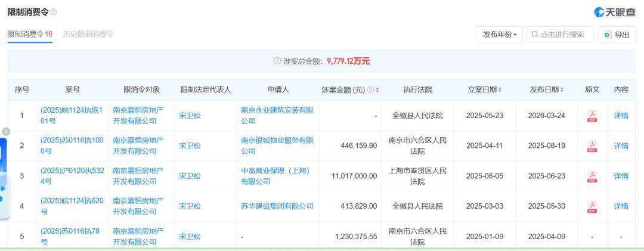
Task: Click the question mark icon beside 涉案总金额
Action: point(277,61)
